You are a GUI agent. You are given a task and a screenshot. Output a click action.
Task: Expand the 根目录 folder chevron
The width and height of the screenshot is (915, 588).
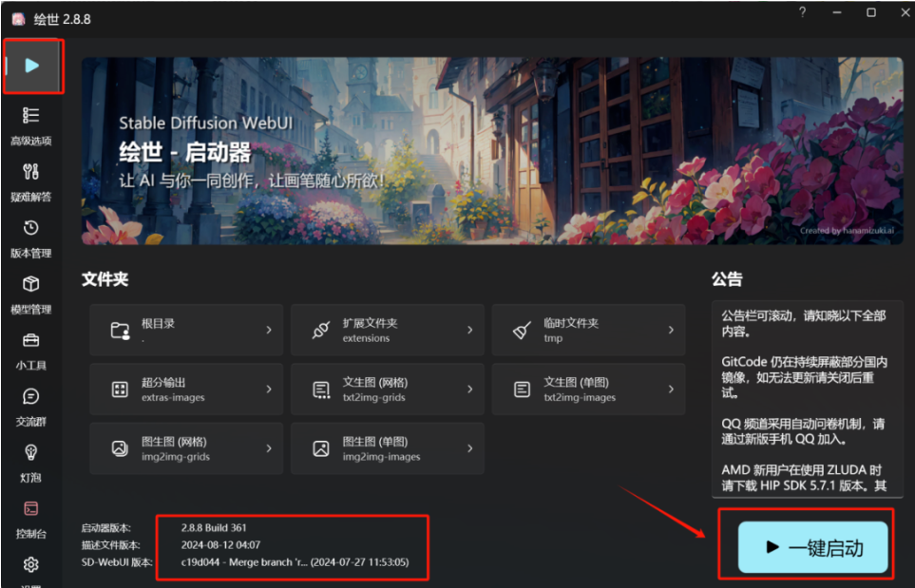(269, 331)
